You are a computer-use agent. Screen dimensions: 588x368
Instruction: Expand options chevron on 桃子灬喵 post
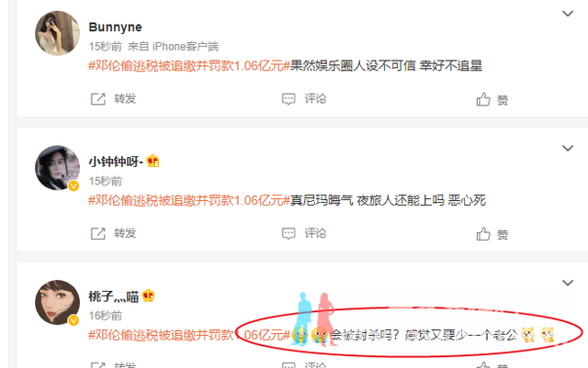click(x=568, y=283)
